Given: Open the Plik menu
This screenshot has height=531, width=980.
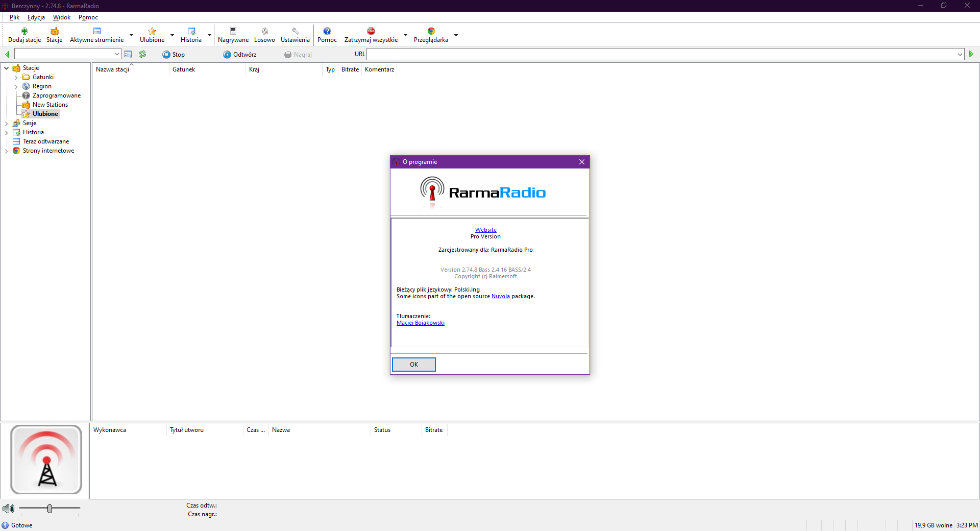Looking at the screenshot, I should pos(14,17).
